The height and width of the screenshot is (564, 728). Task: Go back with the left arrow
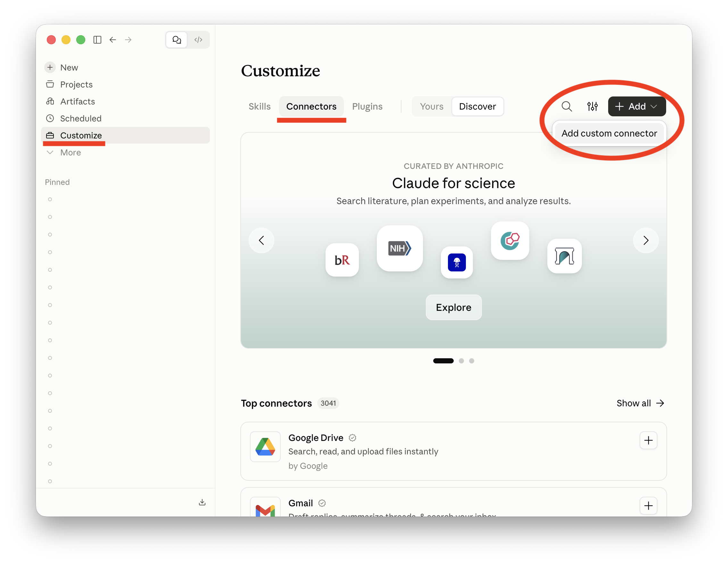click(113, 40)
